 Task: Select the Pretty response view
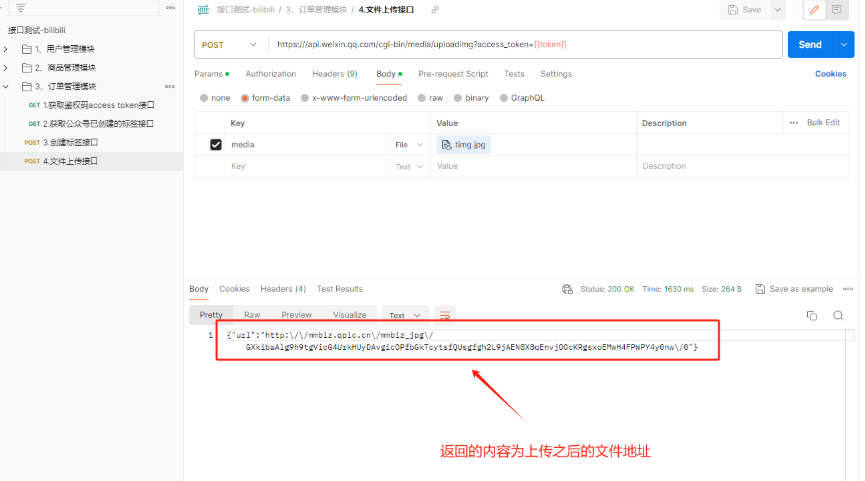(x=211, y=315)
